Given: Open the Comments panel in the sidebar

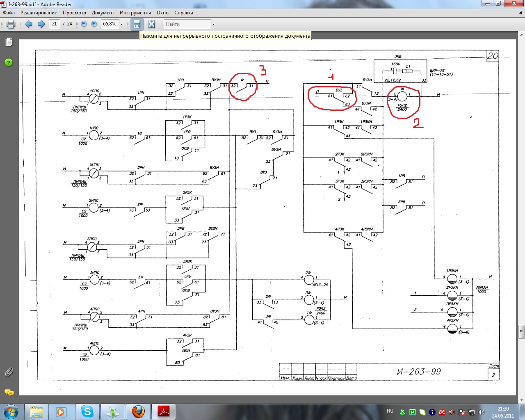Looking at the screenshot, I should coord(9,393).
